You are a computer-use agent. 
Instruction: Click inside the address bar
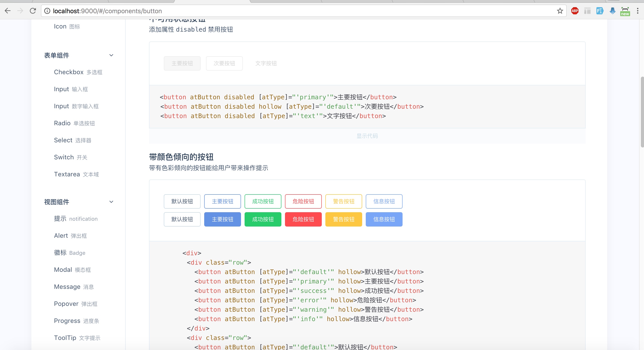(x=175, y=11)
